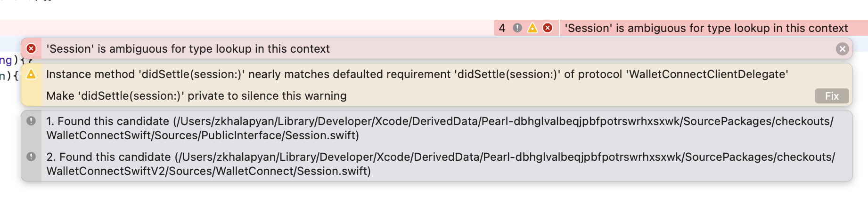Click 'Make didSettle(session:) private' fix suggestion text
The image size is (868, 205).
point(196,96)
